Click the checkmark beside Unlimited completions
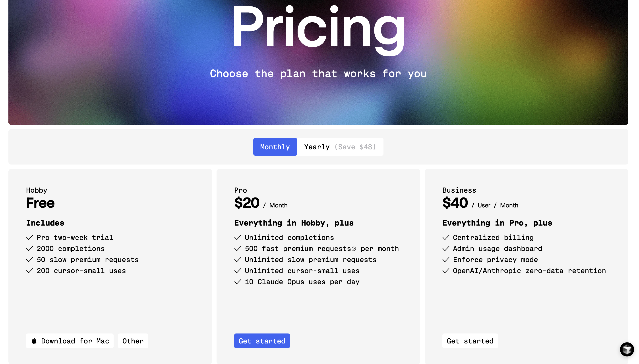 tap(238, 238)
